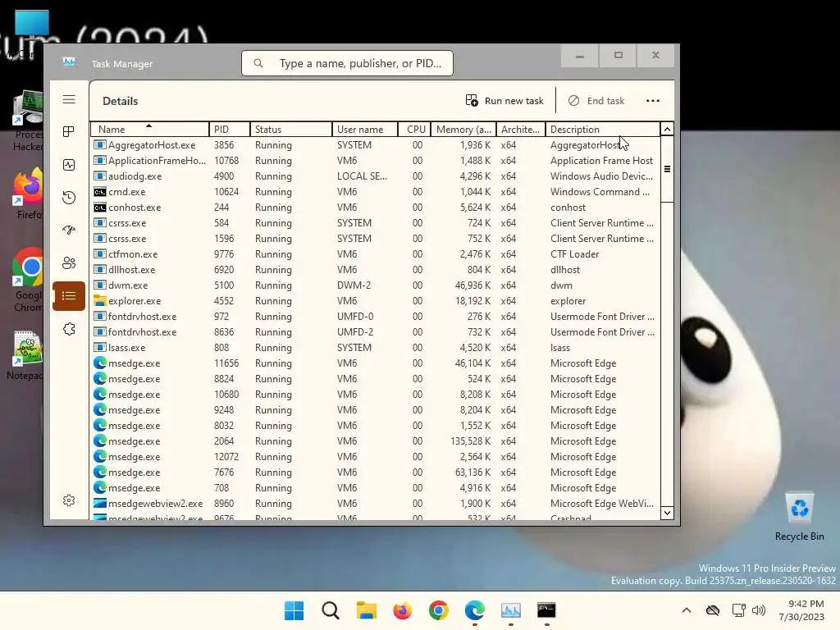Select msedge.exe icon with PID 2064
The image size is (840, 630).
pyautogui.click(x=99, y=441)
